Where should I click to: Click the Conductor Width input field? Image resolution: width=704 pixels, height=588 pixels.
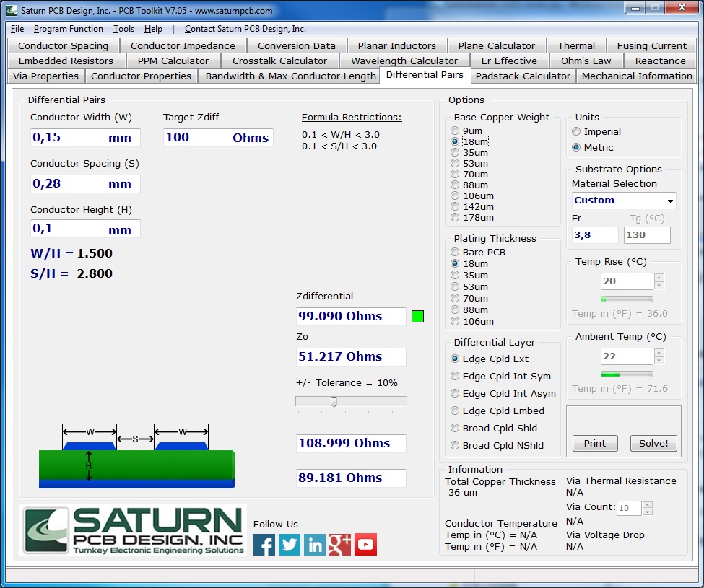(x=85, y=137)
